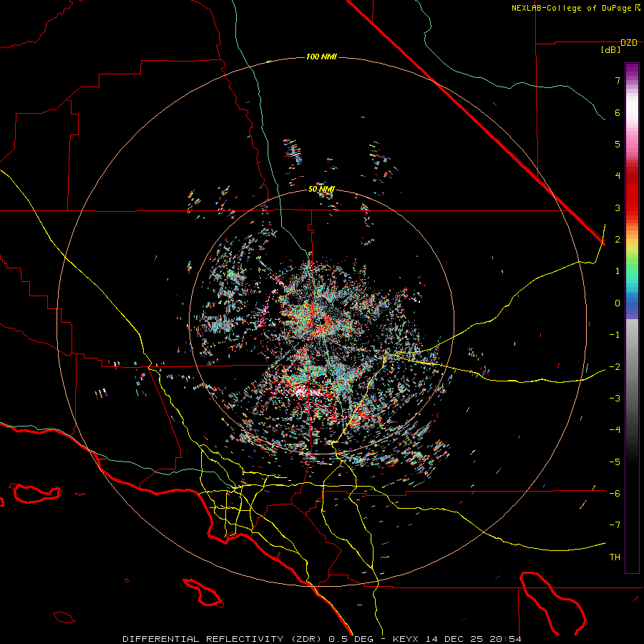Click the 0 value on color scale
The height and width of the screenshot is (644, 644).
[x=618, y=303]
